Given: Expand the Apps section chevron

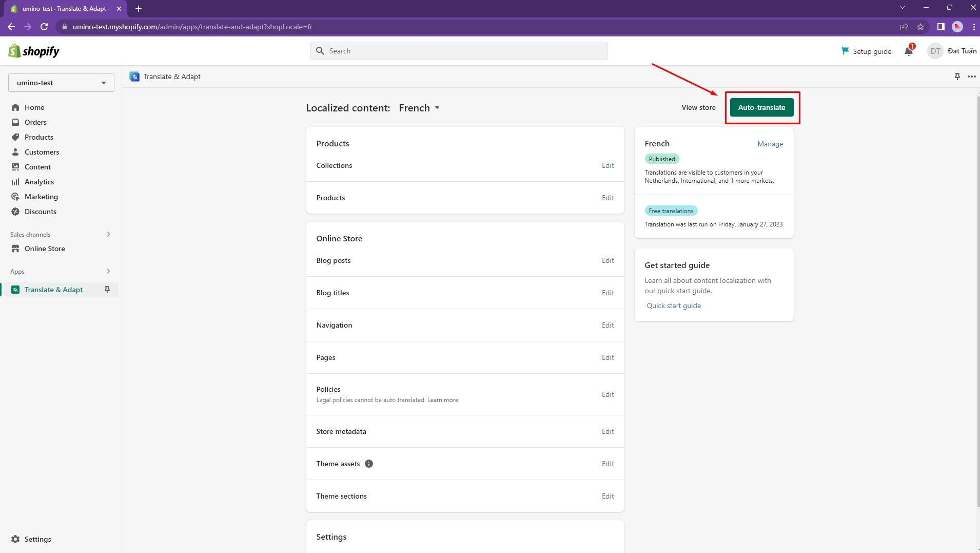Looking at the screenshot, I should click(108, 271).
